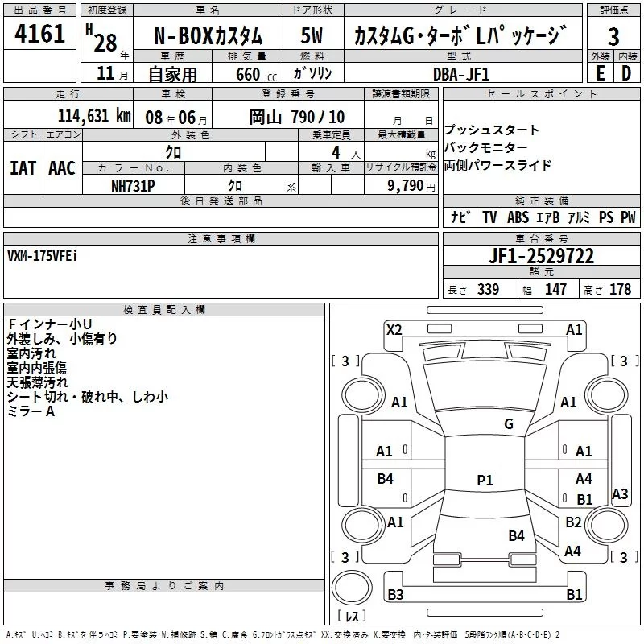Select the width value 147
644x644 pixels.
(x=555, y=289)
